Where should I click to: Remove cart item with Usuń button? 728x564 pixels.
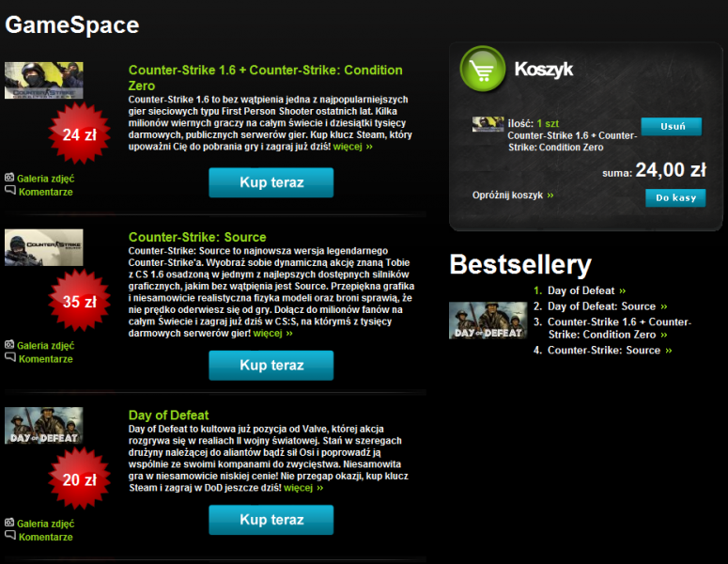point(672,126)
